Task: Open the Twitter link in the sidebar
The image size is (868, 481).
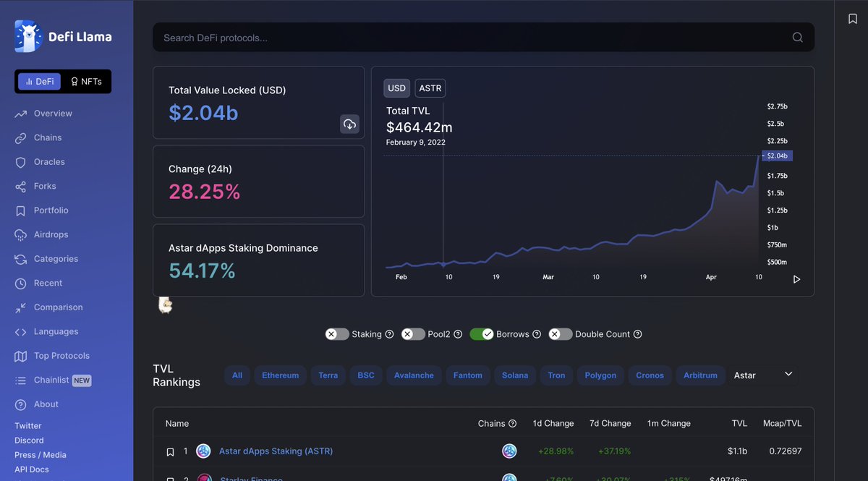Action: (28, 426)
